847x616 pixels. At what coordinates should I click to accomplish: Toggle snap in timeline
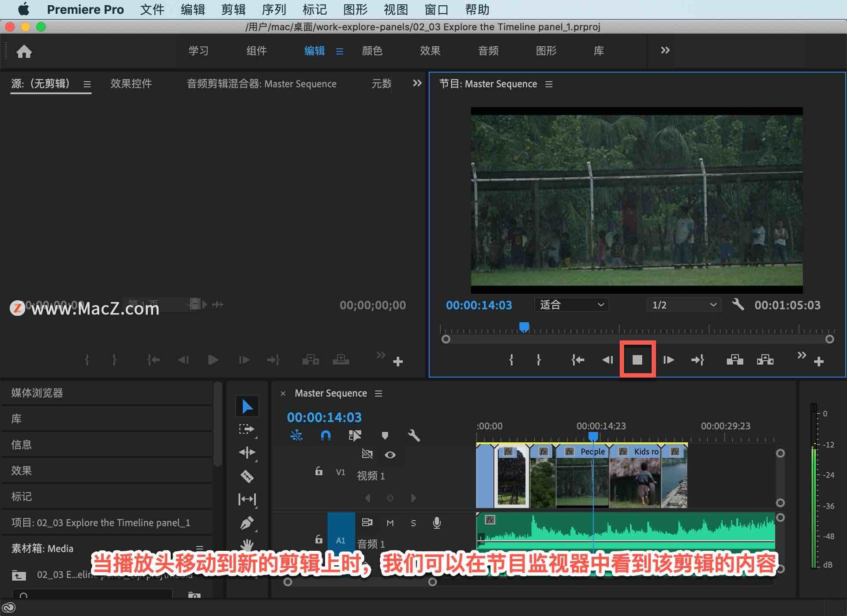326,436
